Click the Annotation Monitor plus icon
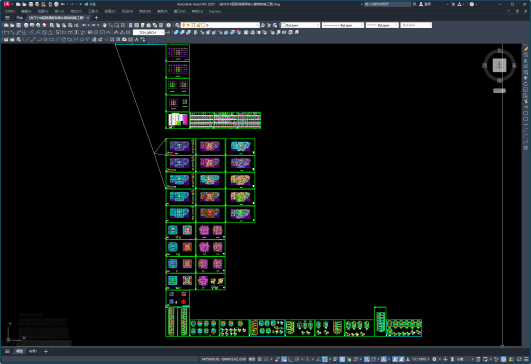 (445, 359)
